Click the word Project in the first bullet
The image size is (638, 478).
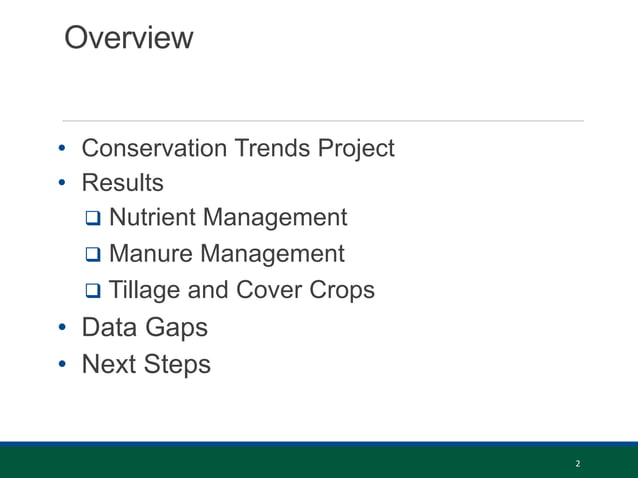click(x=356, y=148)
